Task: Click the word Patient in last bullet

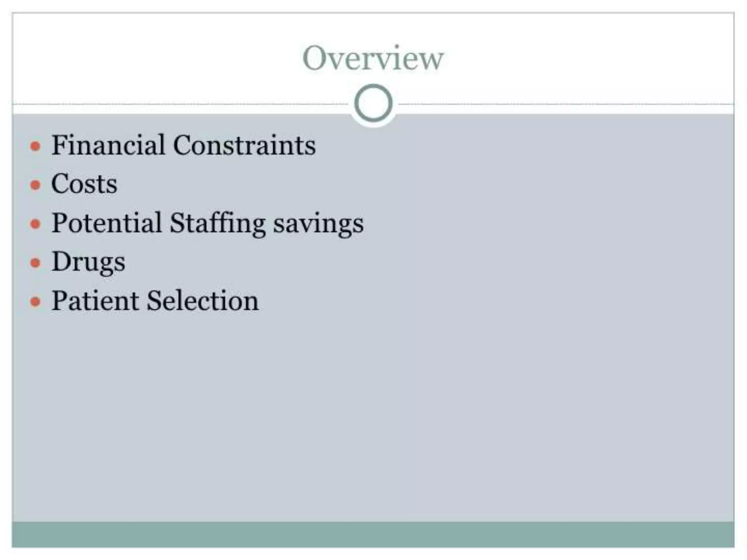Action: pos(95,300)
